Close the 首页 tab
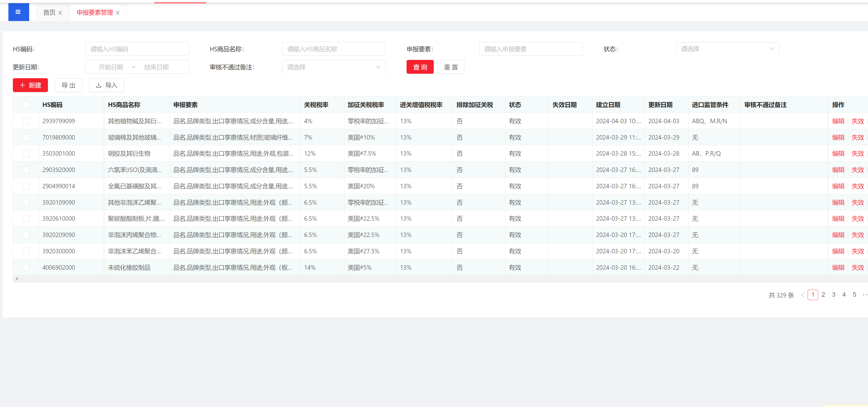The width and height of the screenshot is (868, 407). click(60, 13)
